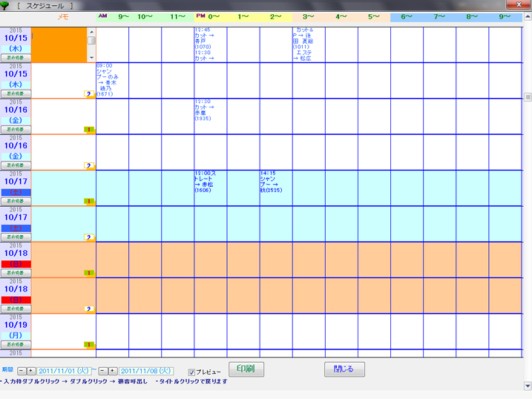The image size is (532, 399).
Task: Click the view button in 10/18 badge-1 row
Action: [x=16, y=273]
